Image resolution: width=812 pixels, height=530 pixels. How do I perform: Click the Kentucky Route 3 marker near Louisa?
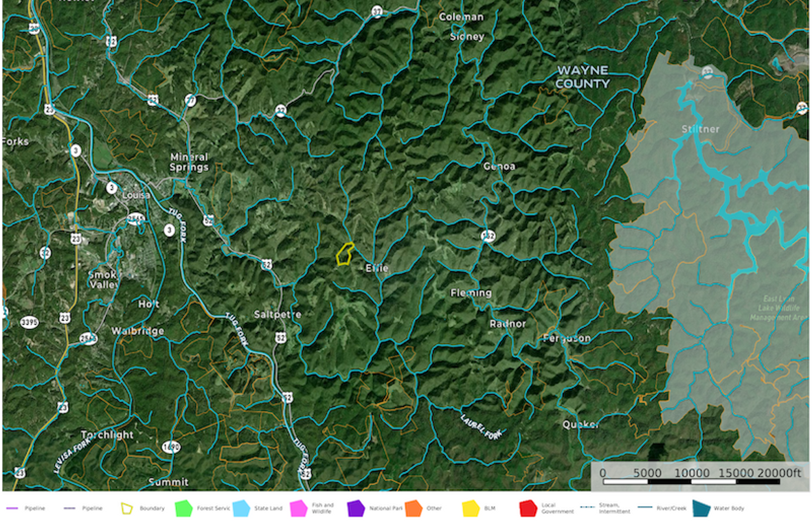(112, 187)
